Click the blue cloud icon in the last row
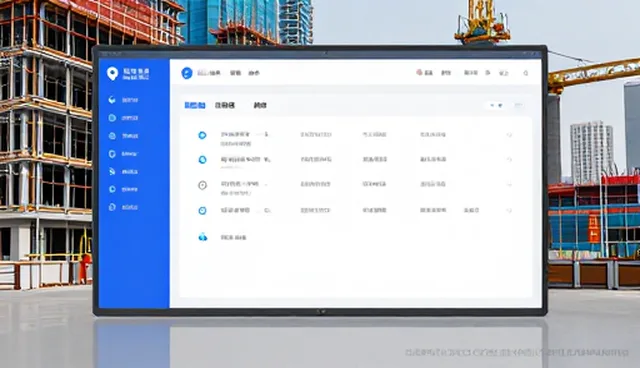The height and width of the screenshot is (368, 640). pyautogui.click(x=203, y=237)
